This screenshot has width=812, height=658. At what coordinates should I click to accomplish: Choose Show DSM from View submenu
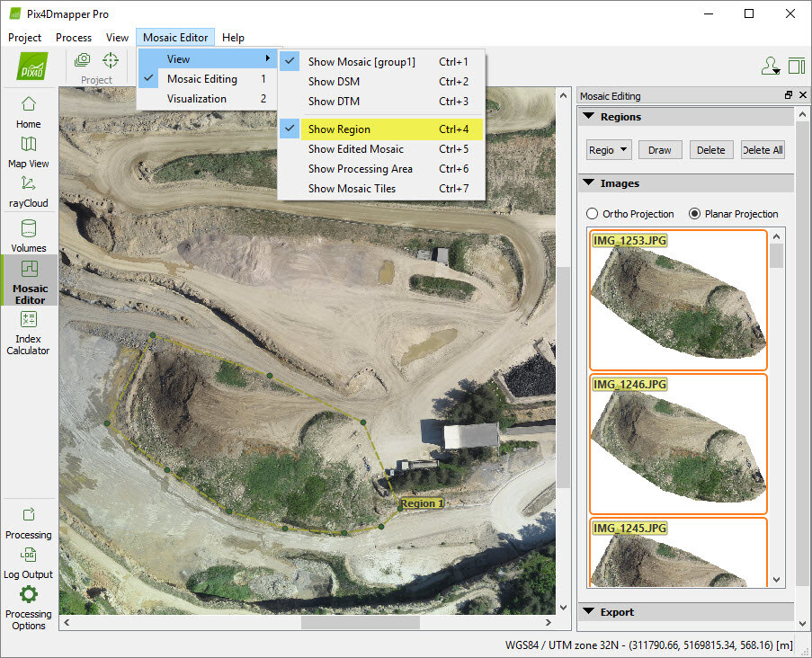(x=334, y=82)
